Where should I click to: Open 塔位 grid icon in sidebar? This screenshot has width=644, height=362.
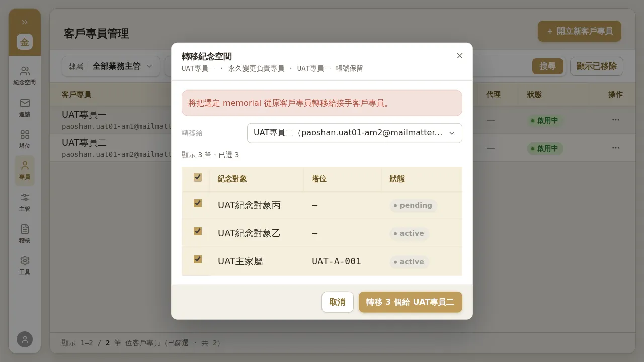click(x=25, y=139)
